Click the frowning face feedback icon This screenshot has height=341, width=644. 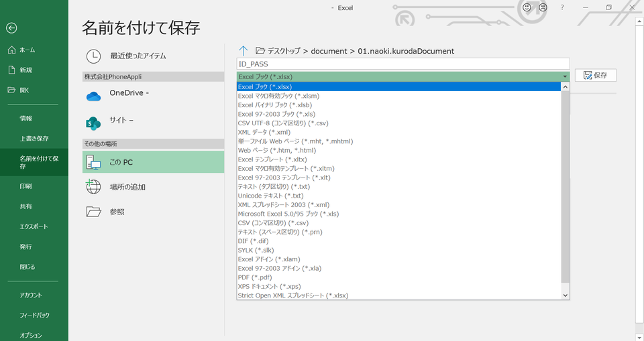coord(543,7)
